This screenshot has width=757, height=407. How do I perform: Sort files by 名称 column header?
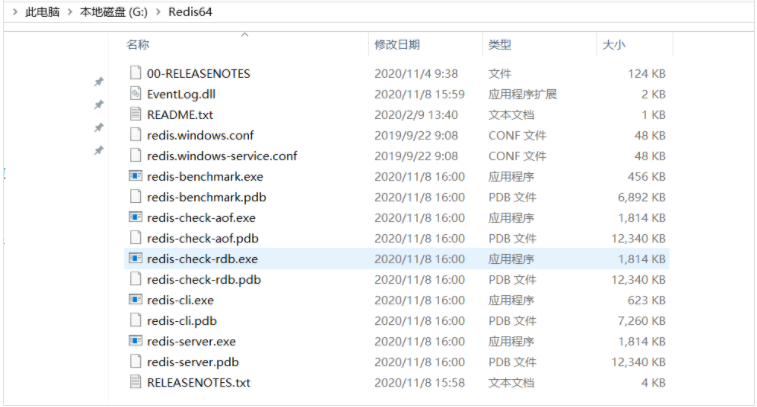point(138,44)
